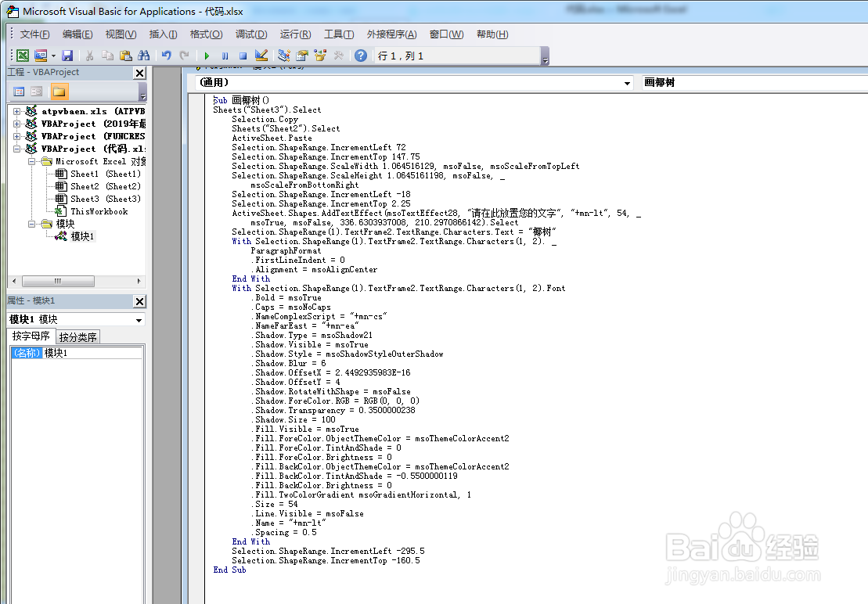The height and width of the screenshot is (604, 868).
Task: Open Project Explorer toolbar icon
Action: [284, 56]
